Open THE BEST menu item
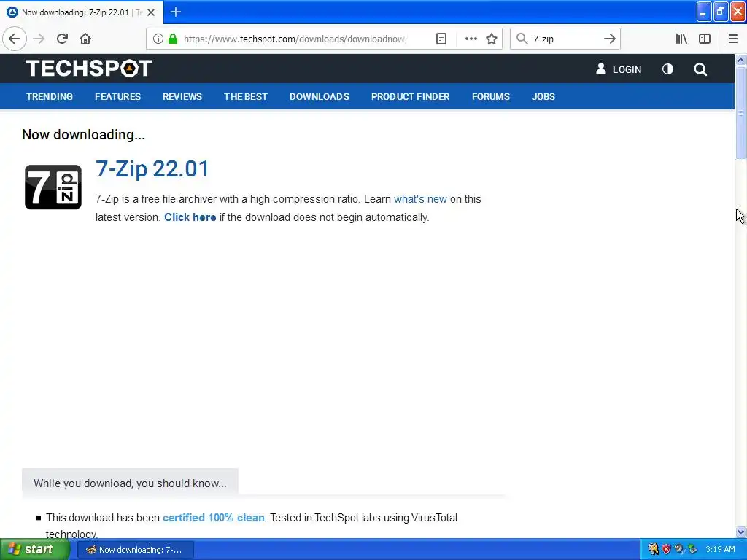 pos(246,97)
